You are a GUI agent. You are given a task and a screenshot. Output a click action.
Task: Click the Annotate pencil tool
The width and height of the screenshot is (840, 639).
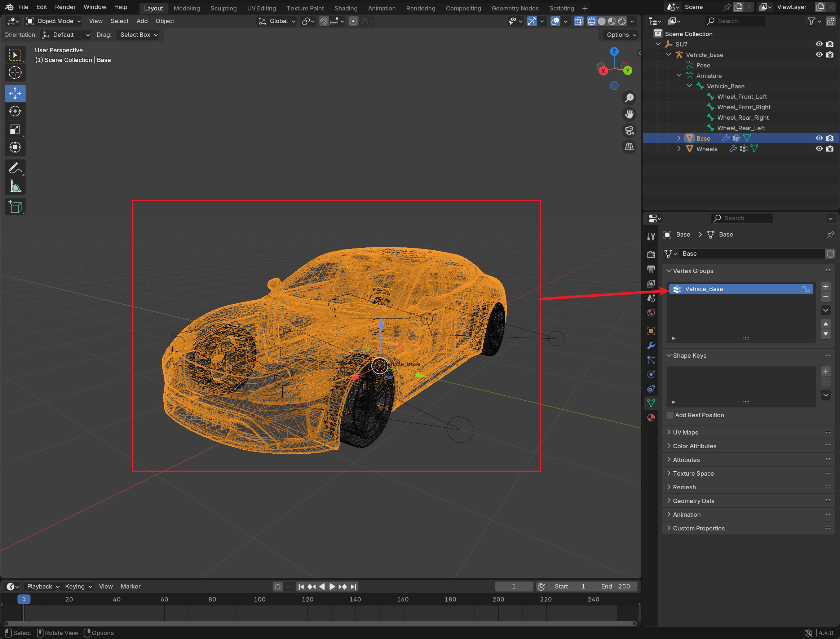coord(15,168)
